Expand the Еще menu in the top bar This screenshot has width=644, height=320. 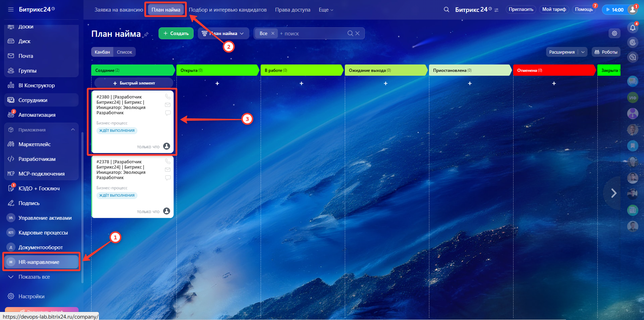tap(326, 10)
